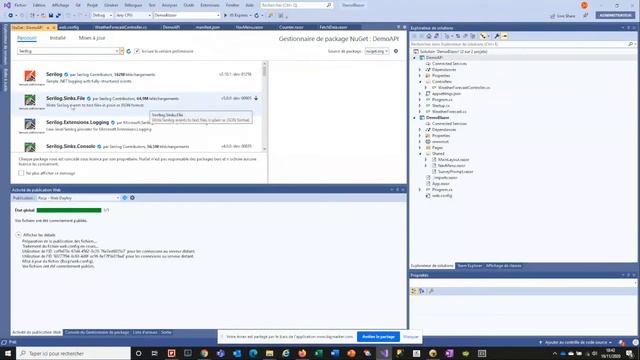Open the DemoBlazor startup project dropdown
640x360 pixels.
(187, 16)
